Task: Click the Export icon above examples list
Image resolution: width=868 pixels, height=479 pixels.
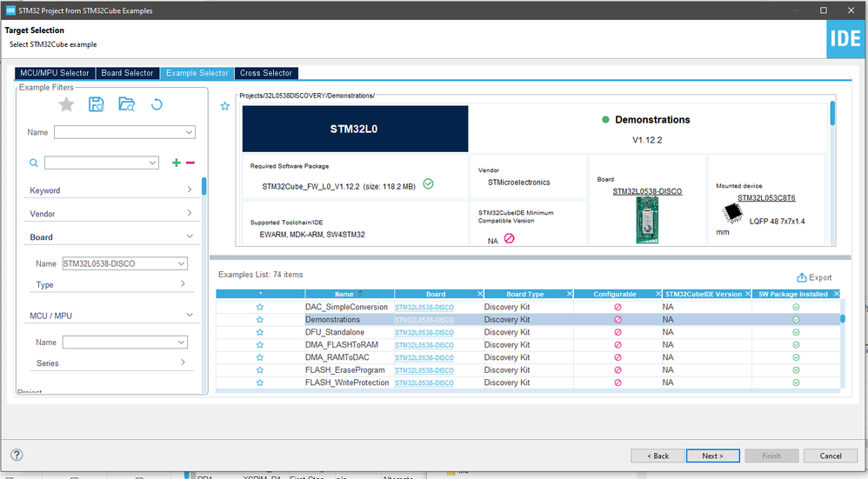Action: [x=802, y=277]
